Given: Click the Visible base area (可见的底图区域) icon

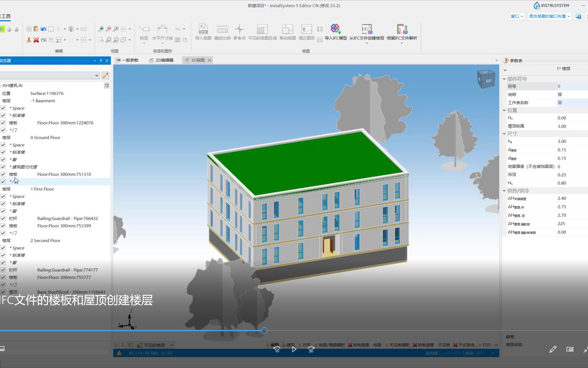Looking at the screenshot, I should (262, 29).
